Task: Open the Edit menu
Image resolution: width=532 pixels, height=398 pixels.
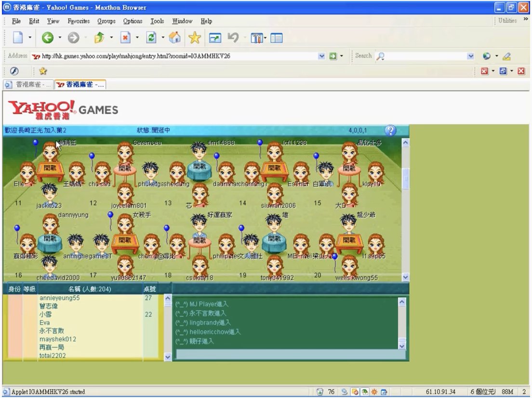Action: (34, 21)
